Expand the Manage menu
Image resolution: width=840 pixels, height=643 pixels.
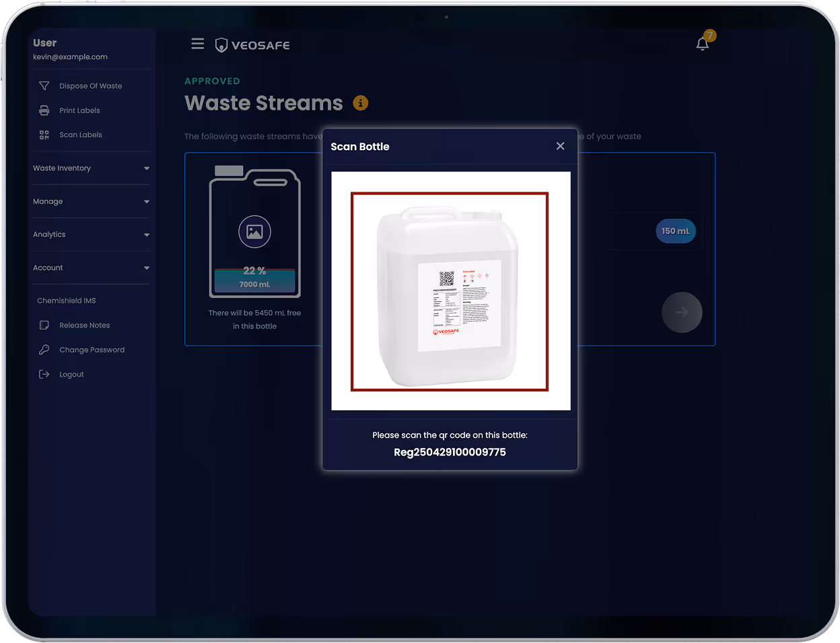click(x=91, y=201)
